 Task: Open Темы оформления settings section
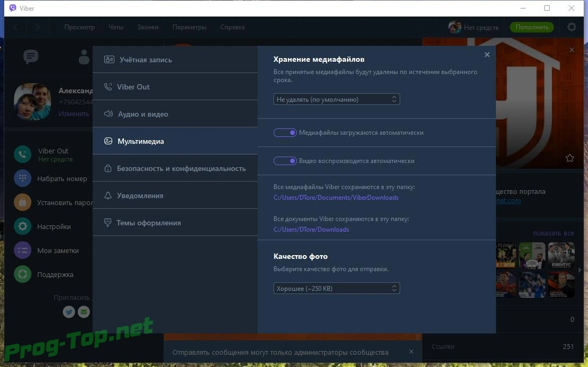pos(175,223)
